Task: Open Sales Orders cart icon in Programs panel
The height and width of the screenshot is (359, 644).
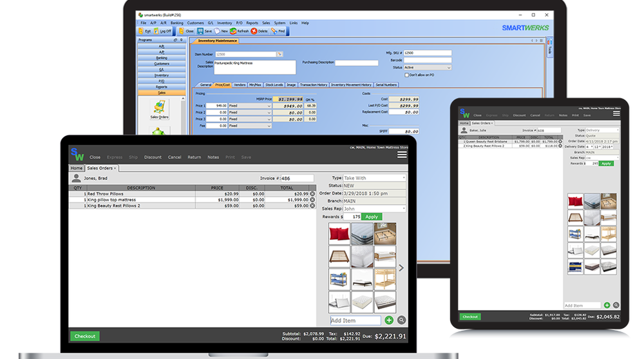Action: coord(159,108)
